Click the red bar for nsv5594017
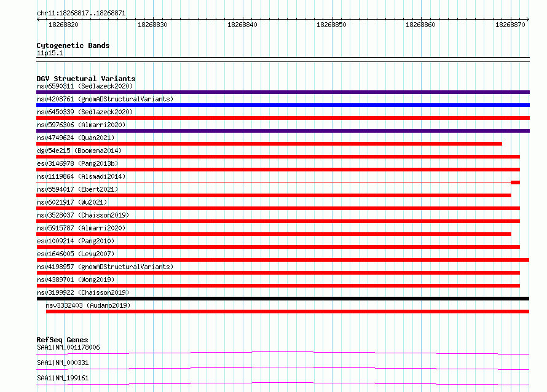This screenshot has height=392, width=547. click(273, 195)
